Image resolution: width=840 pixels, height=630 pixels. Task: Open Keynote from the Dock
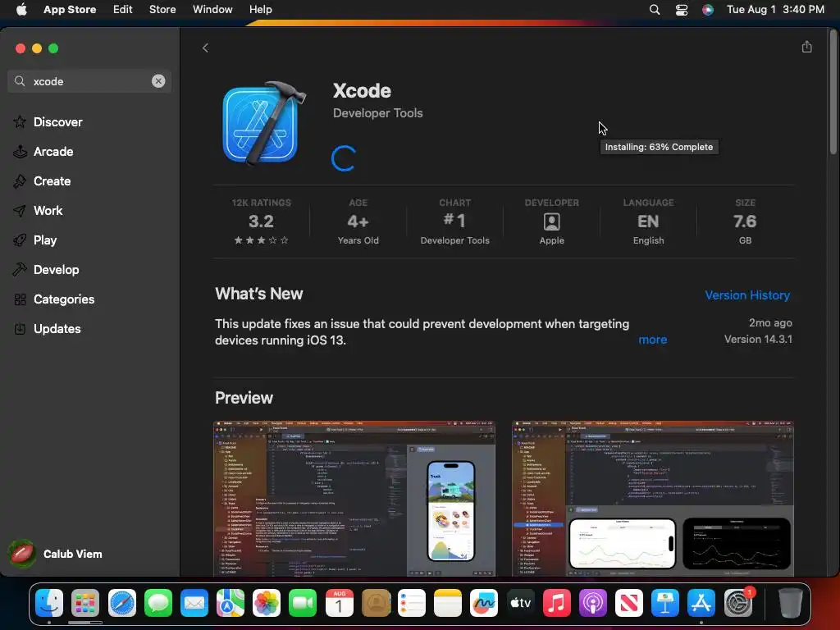point(664,603)
